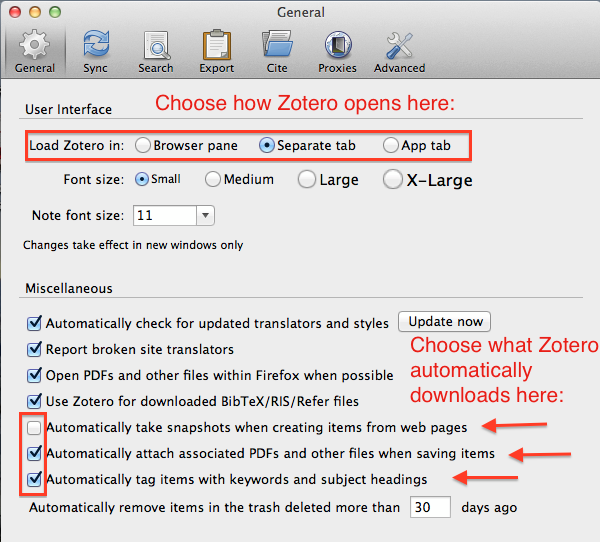
Task: Click 'Automatically remove items in the trash' text
Action: (214, 508)
